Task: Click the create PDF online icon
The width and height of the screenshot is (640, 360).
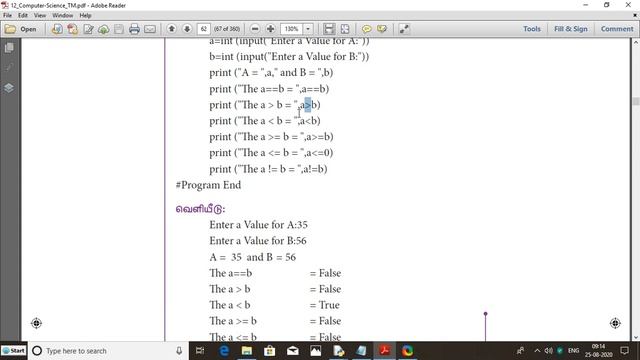Action: (57, 29)
